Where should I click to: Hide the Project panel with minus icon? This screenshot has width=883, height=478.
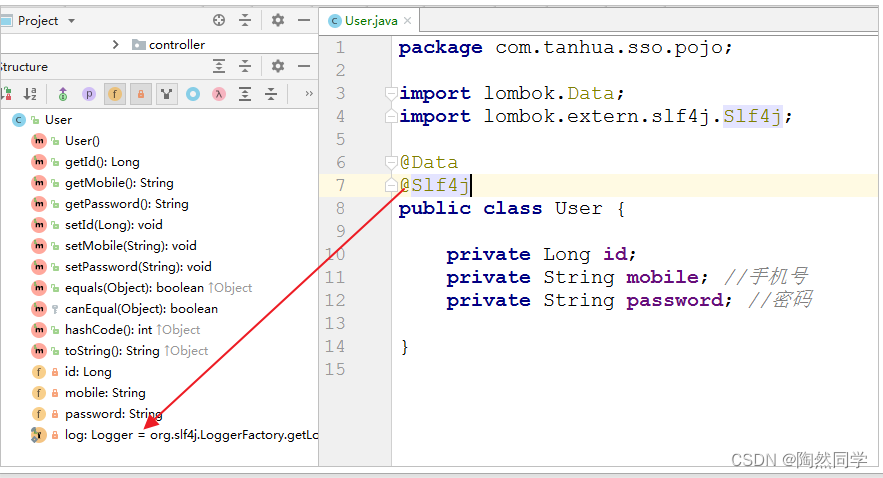(x=304, y=20)
